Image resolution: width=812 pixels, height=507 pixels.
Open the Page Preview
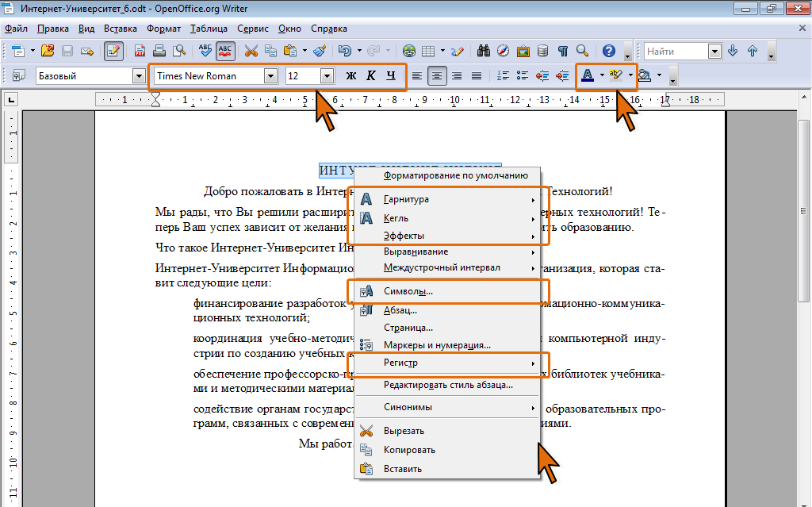pos(179,51)
